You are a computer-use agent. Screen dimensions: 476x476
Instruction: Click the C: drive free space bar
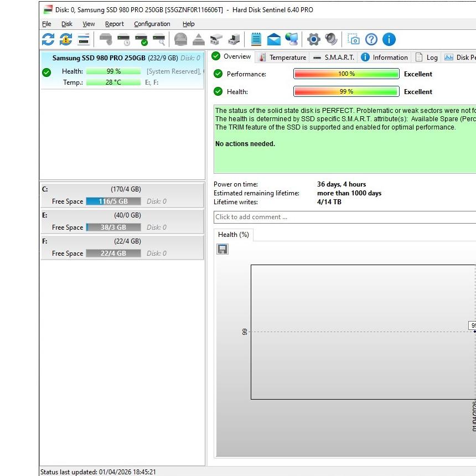(113, 201)
